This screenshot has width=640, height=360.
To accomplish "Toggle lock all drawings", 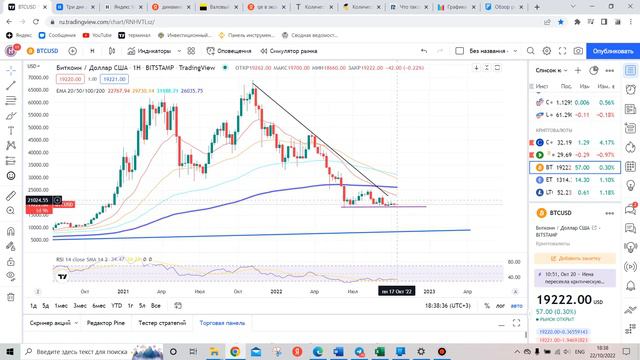I will pyautogui.click(x=11, y=262).
